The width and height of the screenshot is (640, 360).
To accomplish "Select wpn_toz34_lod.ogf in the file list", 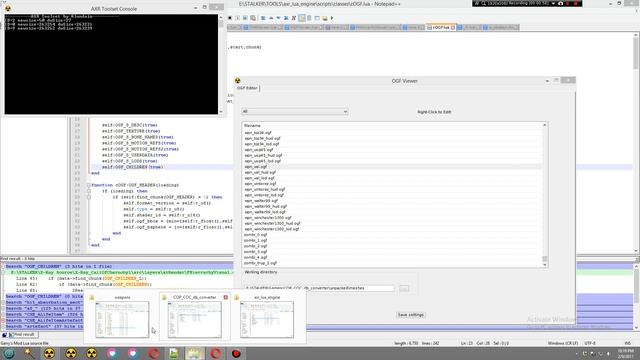I will click(392, 144).
